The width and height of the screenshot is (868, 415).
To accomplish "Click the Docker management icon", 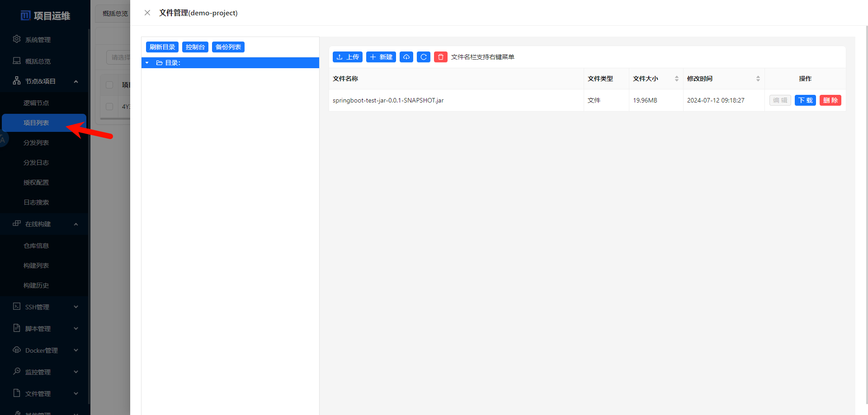I will [17, 350].
